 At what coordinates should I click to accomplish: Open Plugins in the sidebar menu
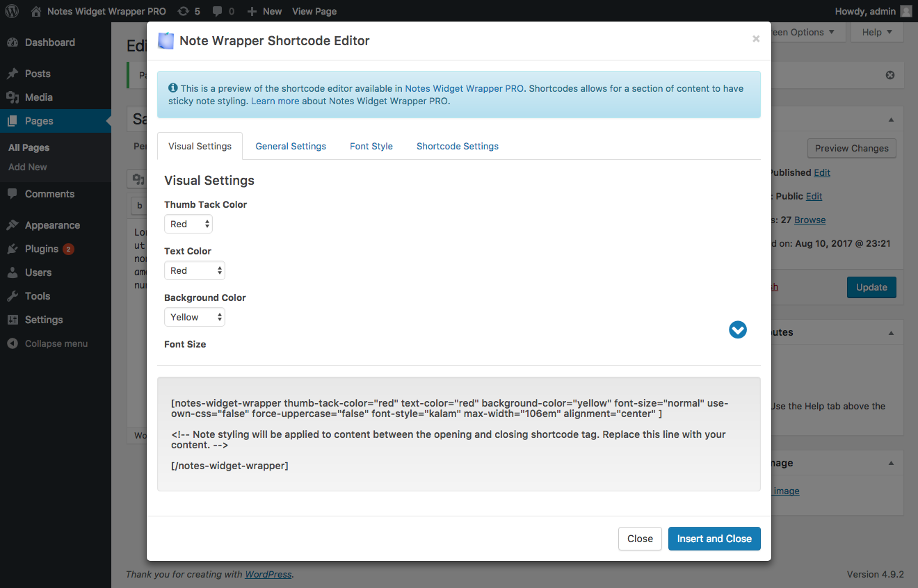tap(42, 249)
